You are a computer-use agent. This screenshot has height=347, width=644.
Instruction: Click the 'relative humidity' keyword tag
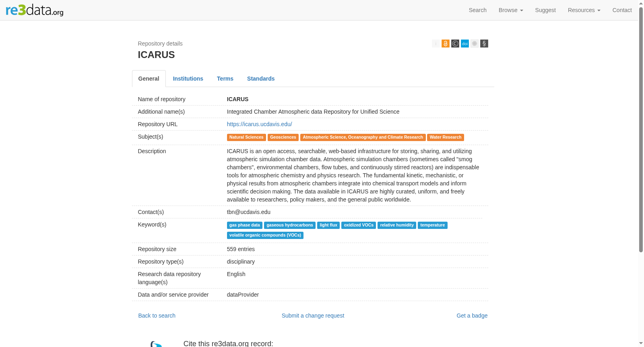(397, 225)
